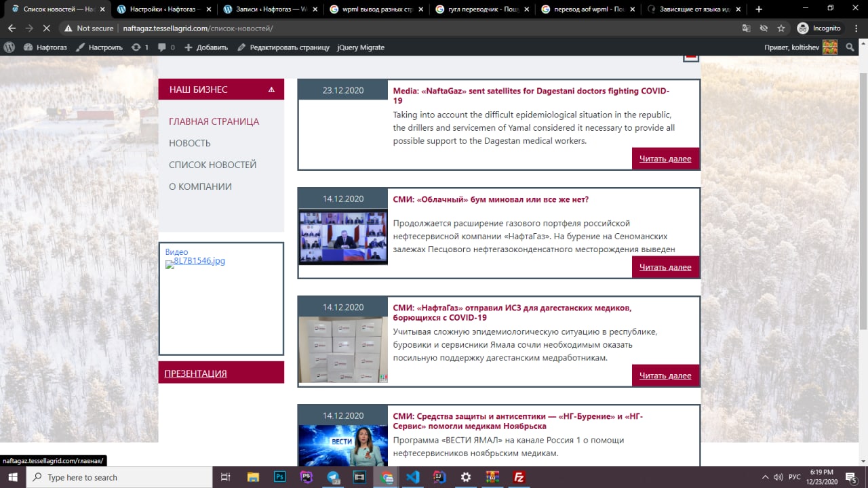Click the third-party cookies blocked eye icon
Image resolution: width=868 pixels, height=488 pixels.
[764, 28]
